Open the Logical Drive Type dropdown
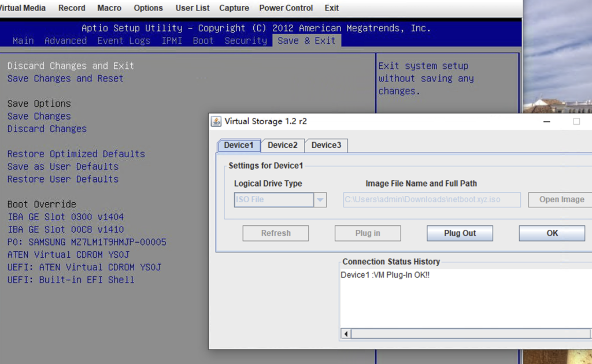This screenshot has height=364, width=592. pyautogui.click(x=320, y=199)
